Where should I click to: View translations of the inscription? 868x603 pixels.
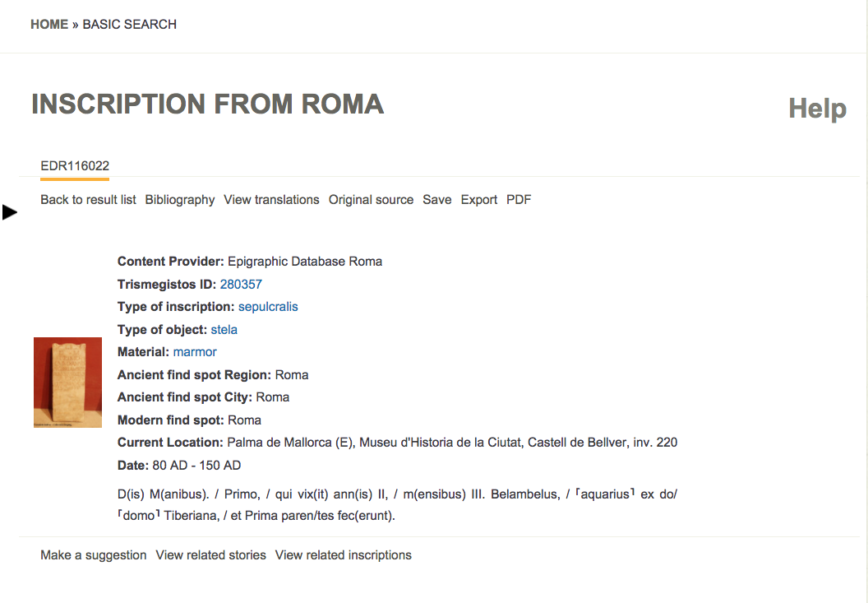pyautogui.click(x=271, y=199)
